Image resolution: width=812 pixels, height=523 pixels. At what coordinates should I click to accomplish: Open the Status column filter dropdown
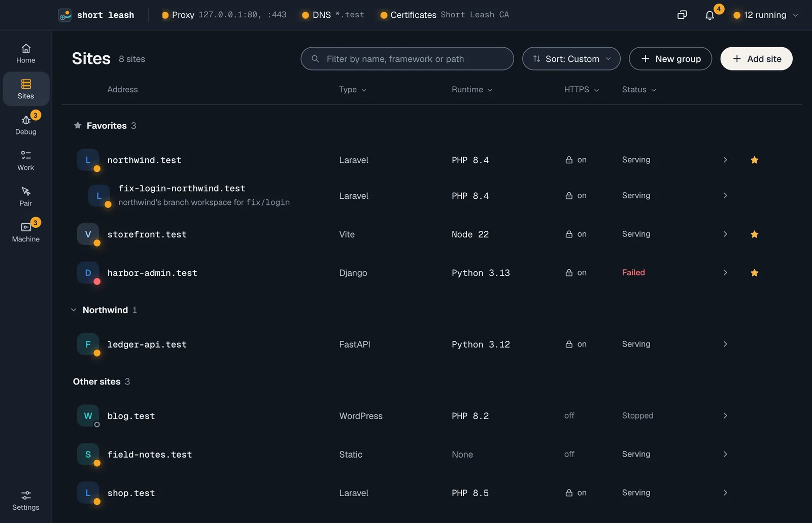coord(639,90)
